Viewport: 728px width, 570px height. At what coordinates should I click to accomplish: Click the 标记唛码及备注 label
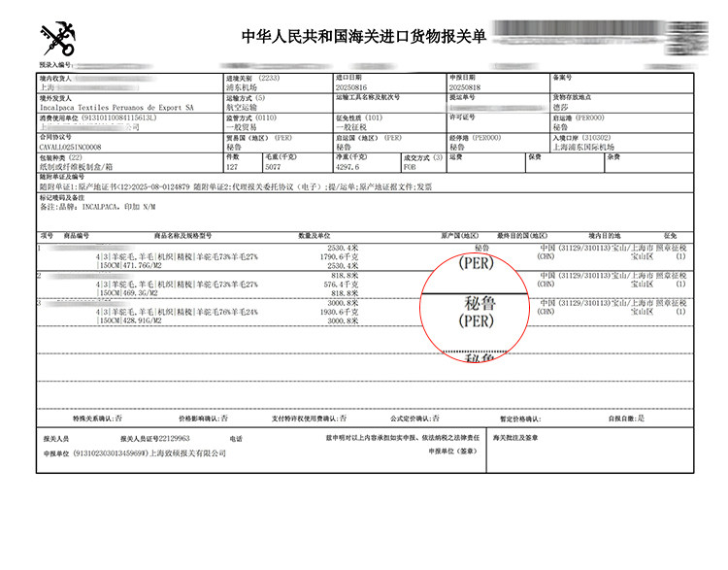click(x=62, y=197)
